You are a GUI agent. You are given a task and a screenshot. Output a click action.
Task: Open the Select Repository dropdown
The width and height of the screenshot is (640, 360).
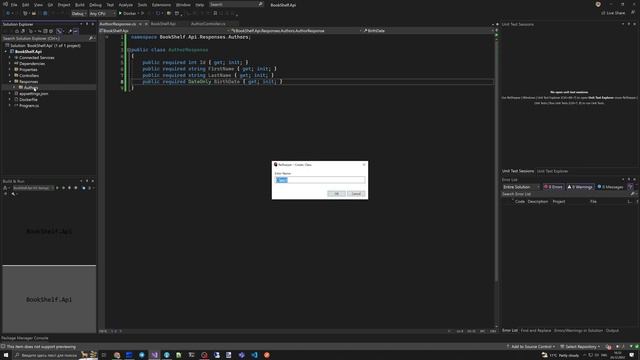point(580,347)
